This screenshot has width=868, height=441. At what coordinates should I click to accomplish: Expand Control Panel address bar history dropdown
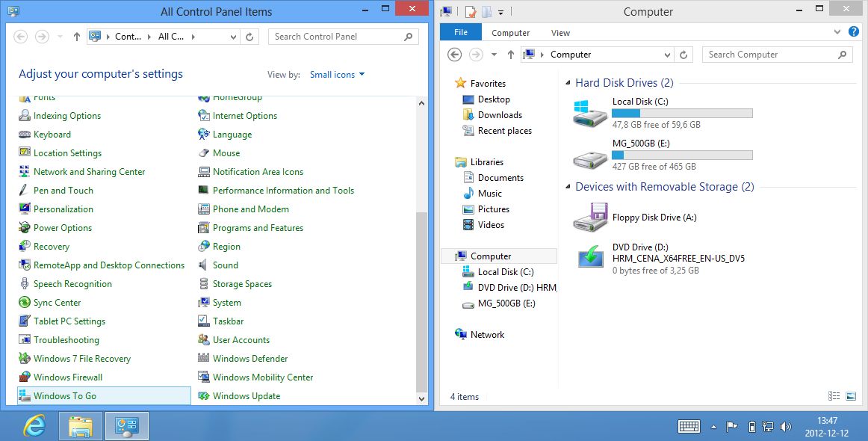coord(234,37)
